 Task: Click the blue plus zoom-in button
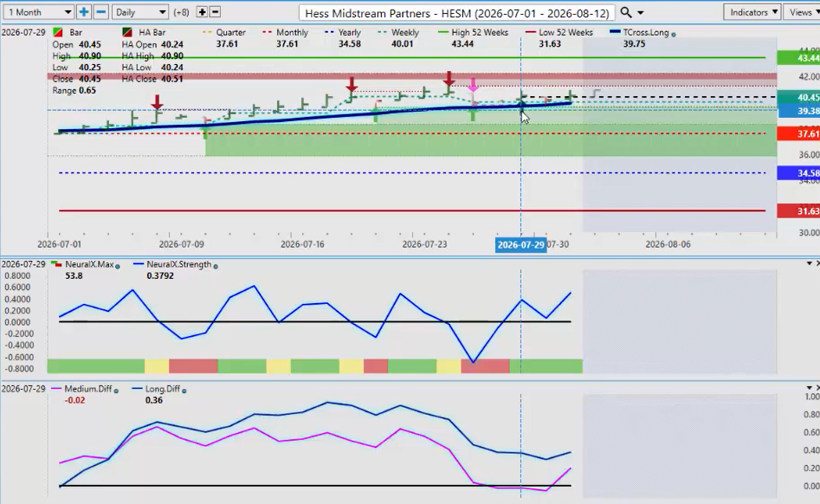click(84, 12)
